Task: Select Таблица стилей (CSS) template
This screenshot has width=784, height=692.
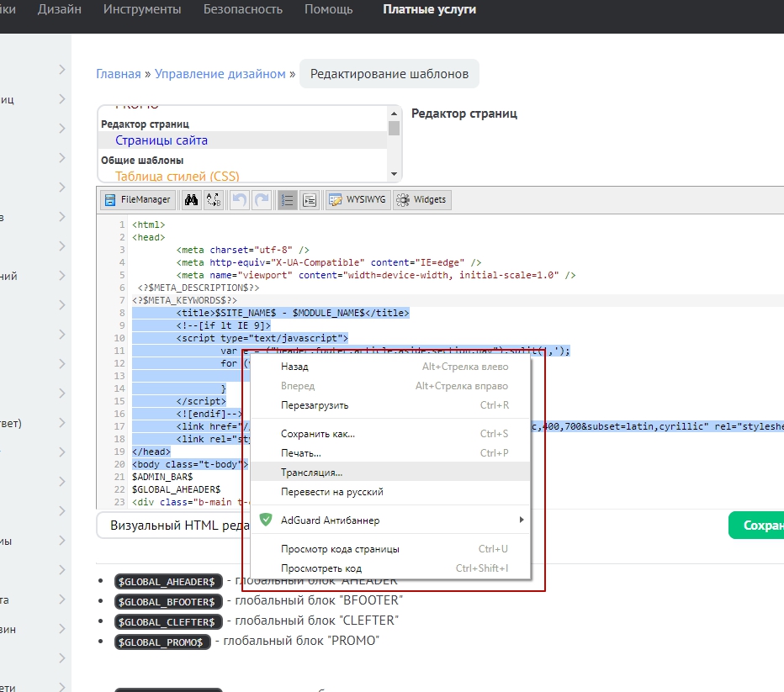Action: coord(177,176)
